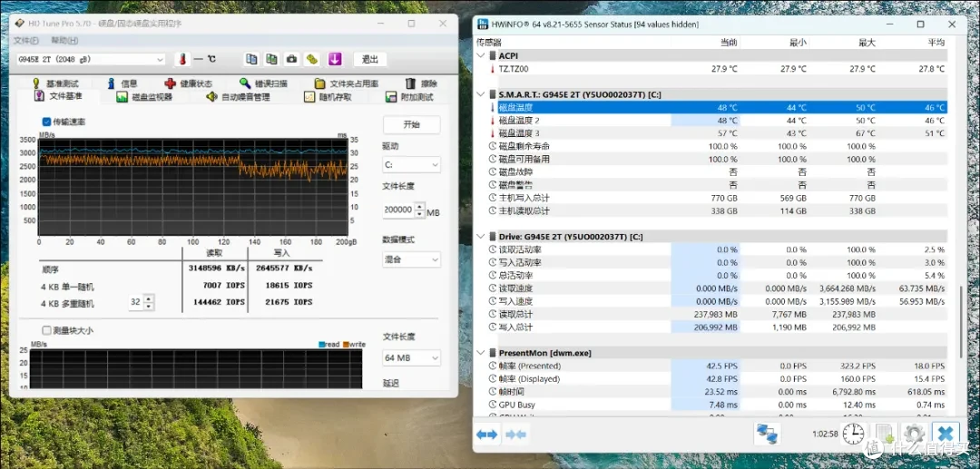Click the 平均 column header

935,43
